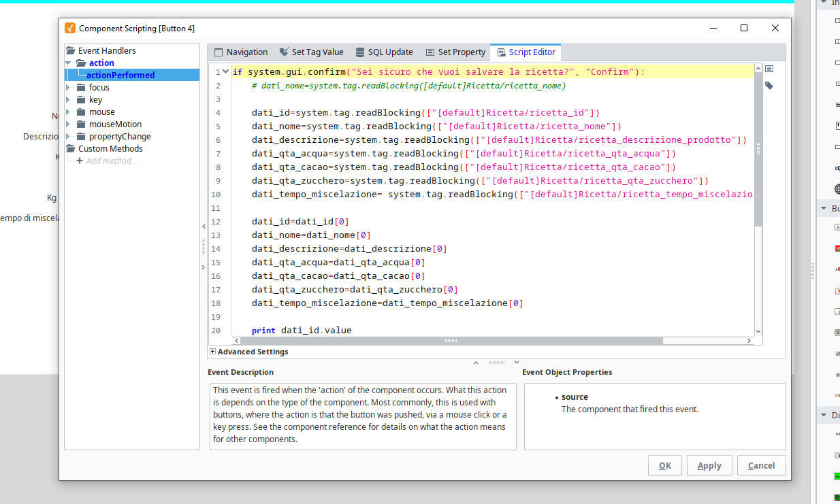This screenshot has width=840, height=504.
Task: Select the mouseMotion tree row
Action: pyautogui.click(x=109, y=124)
